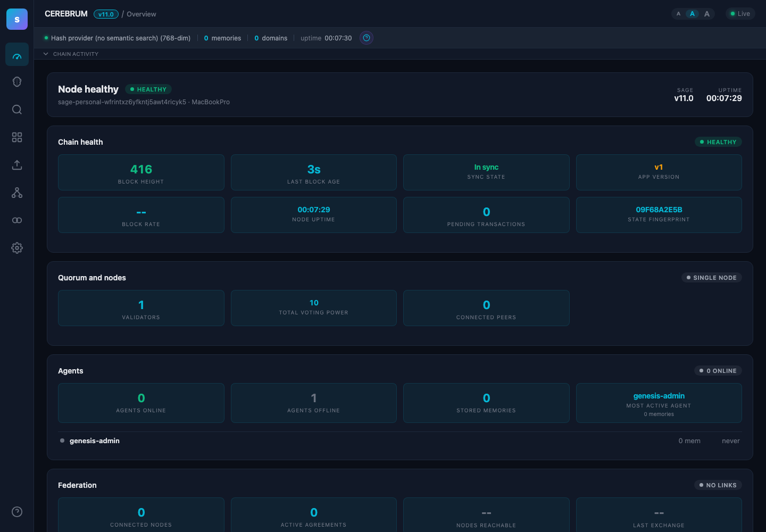Click the Agents Offline card
This screenshot has width=766, height=532.
(314, 403)
